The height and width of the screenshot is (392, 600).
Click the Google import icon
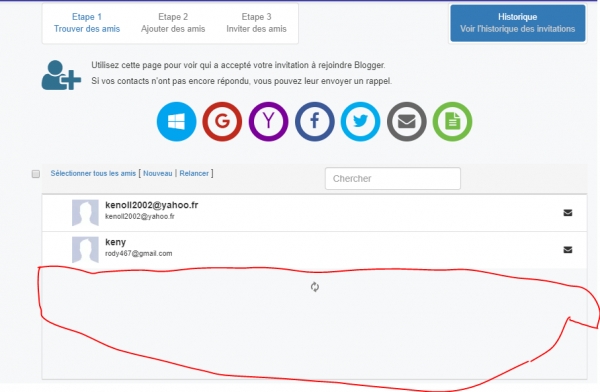tap(222, 122)
